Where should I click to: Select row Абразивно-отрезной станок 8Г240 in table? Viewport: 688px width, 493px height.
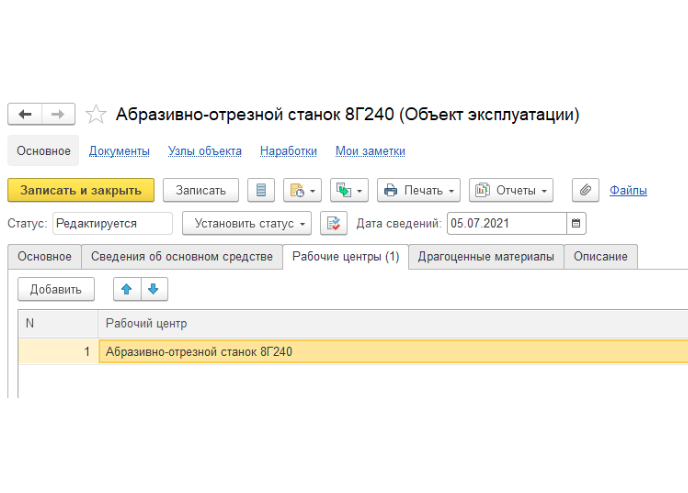[x=393, y=352]
